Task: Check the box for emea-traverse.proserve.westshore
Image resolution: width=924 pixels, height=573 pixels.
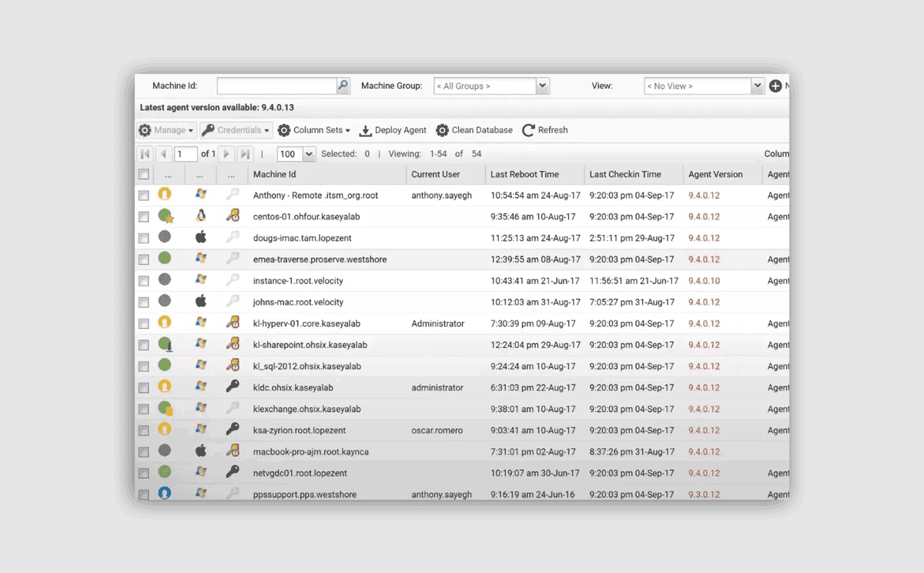Action: pyautogui.click(x=143, y=260)
